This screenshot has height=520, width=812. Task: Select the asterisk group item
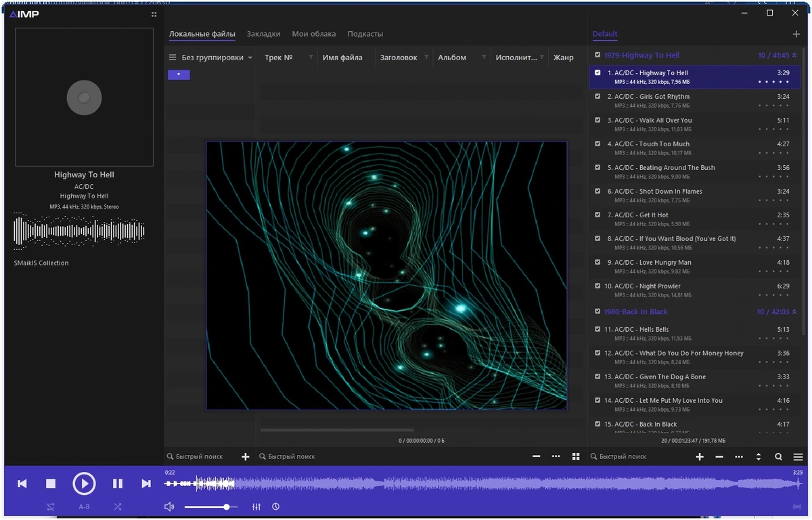coord(179,74)
